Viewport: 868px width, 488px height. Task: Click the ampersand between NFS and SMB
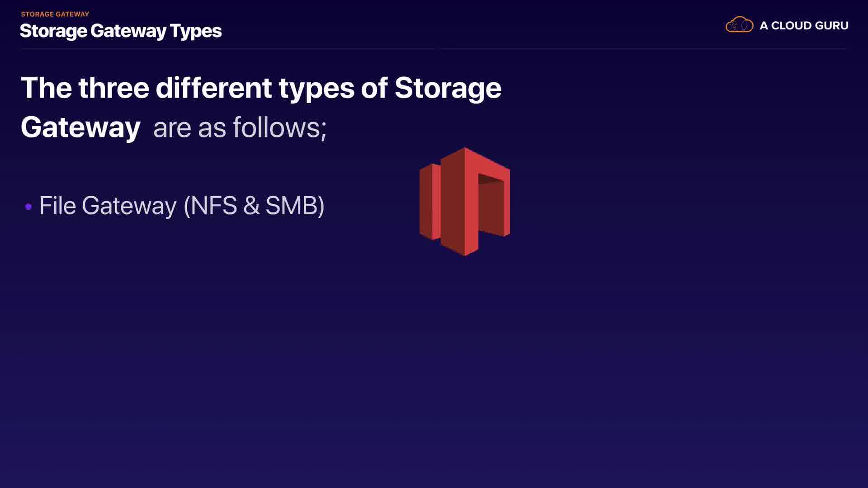click(x=251, y=206)
